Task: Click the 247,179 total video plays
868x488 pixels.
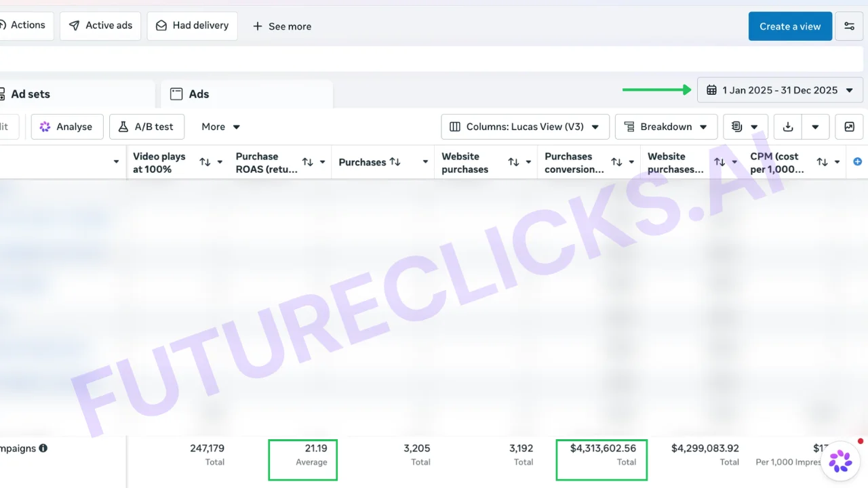Action: 207,449
